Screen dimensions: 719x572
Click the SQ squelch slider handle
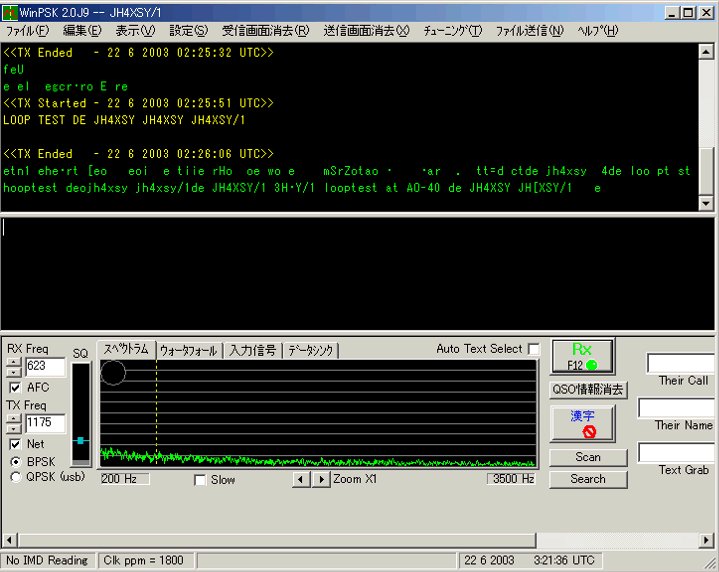tap(81, 440)
